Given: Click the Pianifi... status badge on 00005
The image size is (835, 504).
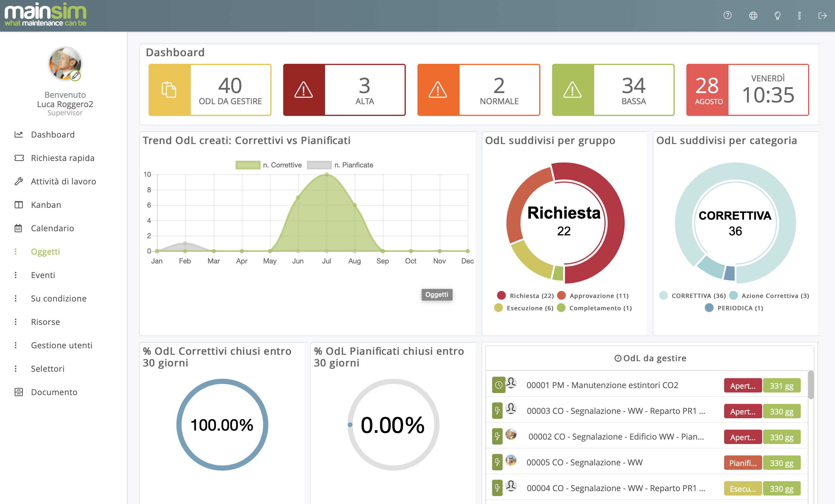Looking at the screenshot, I should click(x=743, y=463).
